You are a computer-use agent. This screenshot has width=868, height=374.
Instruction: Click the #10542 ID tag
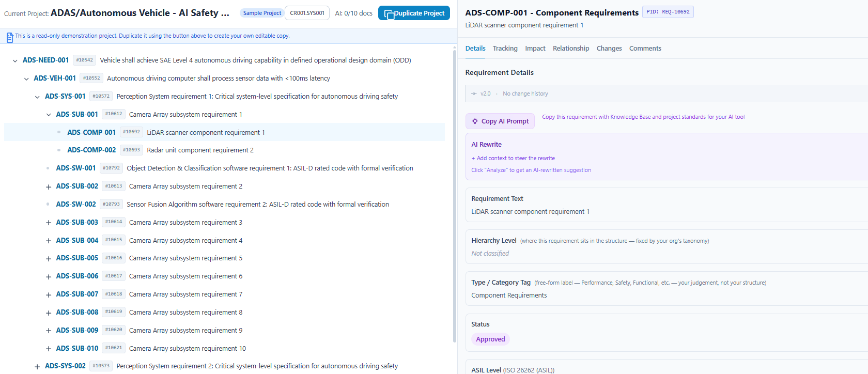(84, 60)
